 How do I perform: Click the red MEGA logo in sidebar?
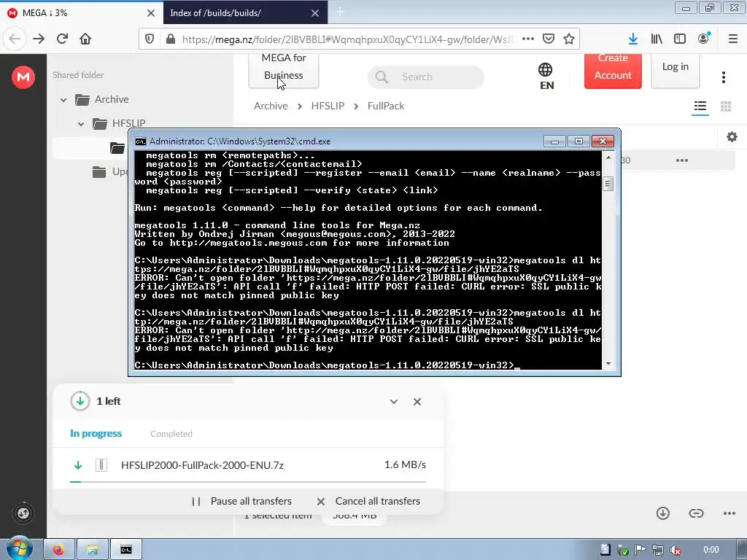23,77
